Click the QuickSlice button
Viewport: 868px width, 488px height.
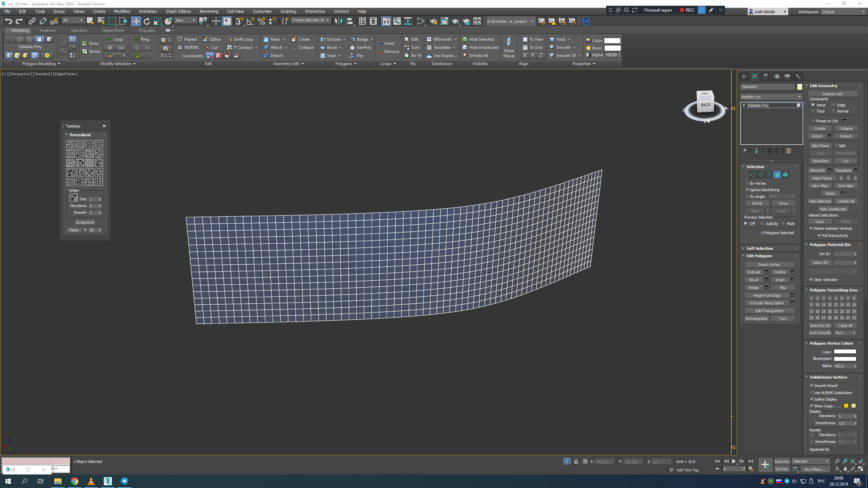[820, 161]
